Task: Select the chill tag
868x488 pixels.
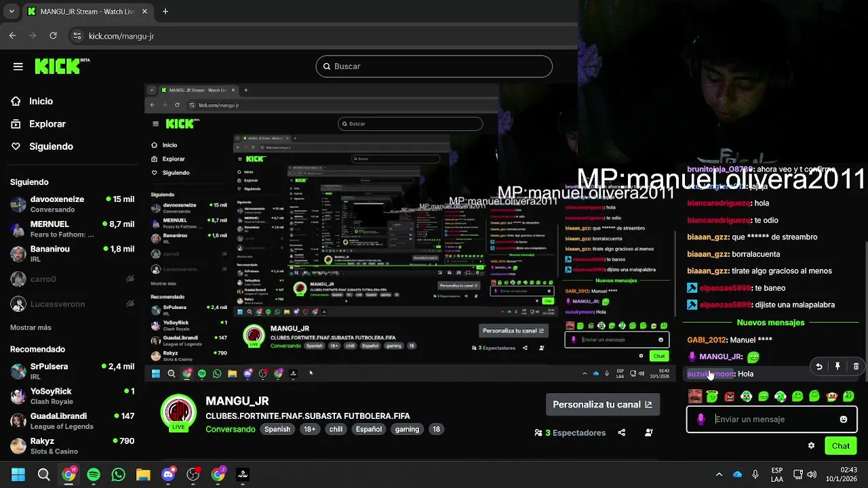Action: tap(336, 429)
